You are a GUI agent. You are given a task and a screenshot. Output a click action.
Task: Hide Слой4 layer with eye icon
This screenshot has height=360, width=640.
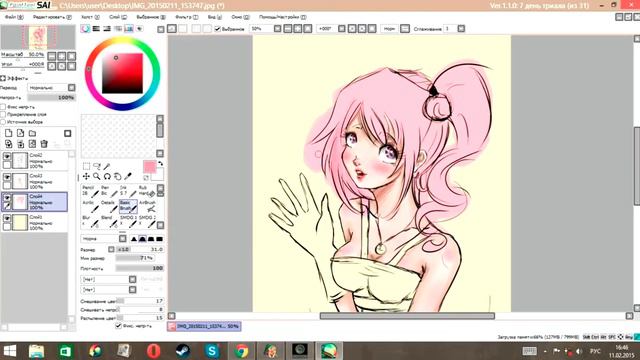pos(7,198)
